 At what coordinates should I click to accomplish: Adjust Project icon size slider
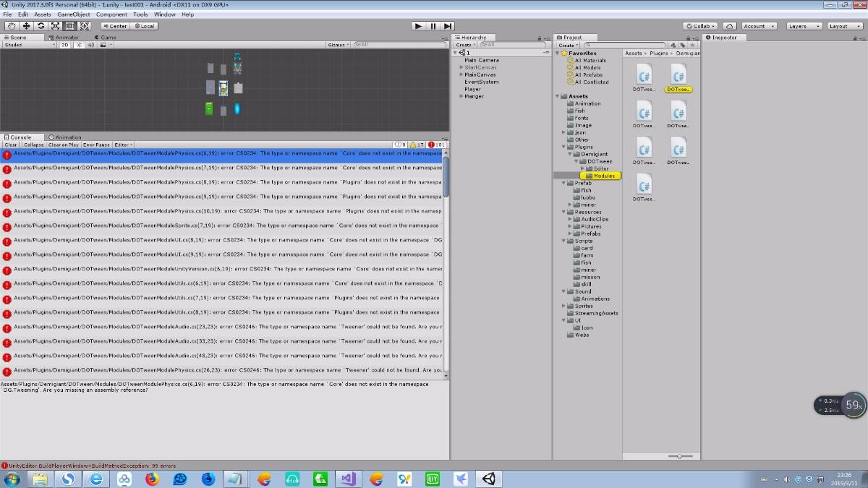pos(679,455)
